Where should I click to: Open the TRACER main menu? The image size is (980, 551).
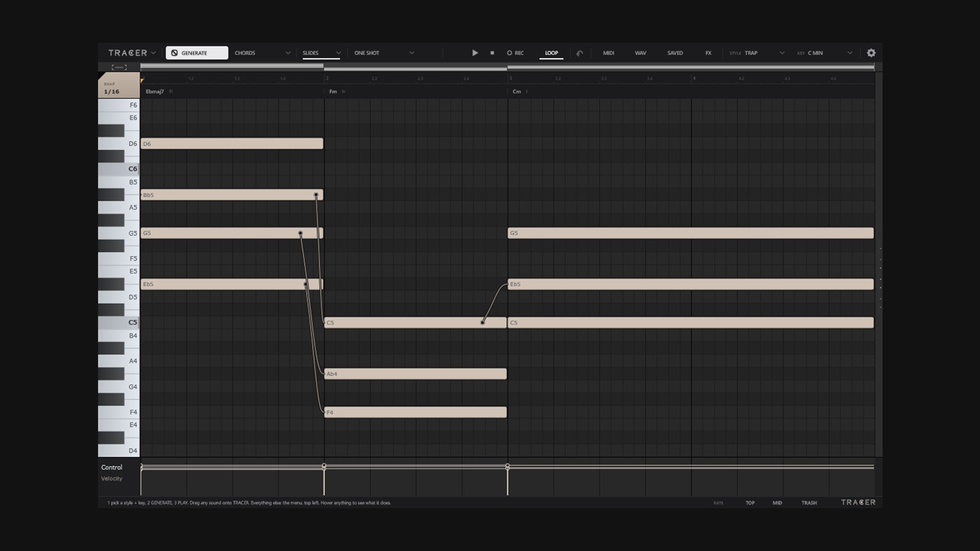[132, 53]
